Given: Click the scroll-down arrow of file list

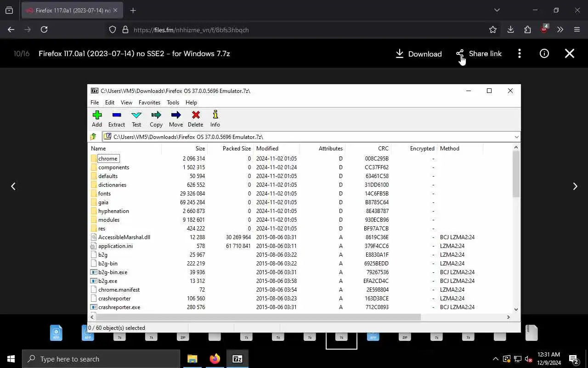Looking at the screenshot, I should 516,310.
